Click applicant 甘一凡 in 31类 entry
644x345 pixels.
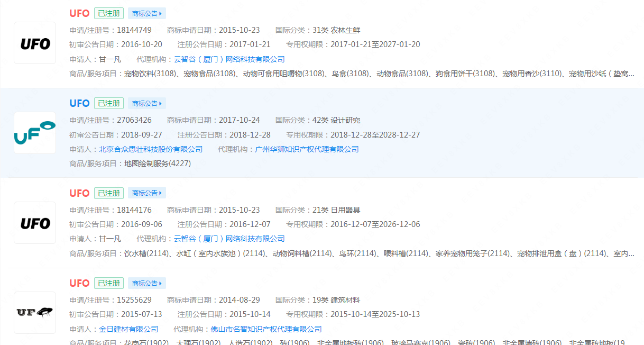click(x=110, y=59)
